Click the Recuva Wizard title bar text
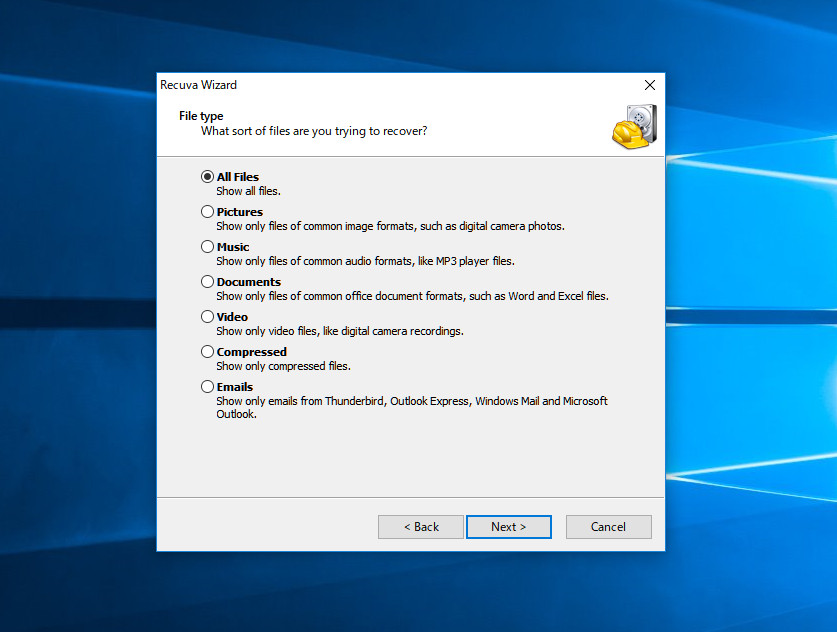Screen dimensions: 837x632 click(199, 85)
